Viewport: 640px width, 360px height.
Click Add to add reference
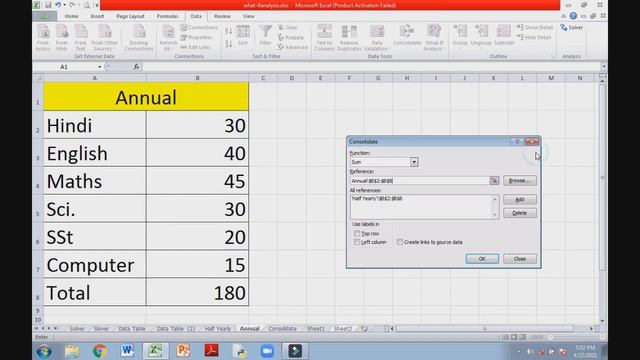(520, 200)
